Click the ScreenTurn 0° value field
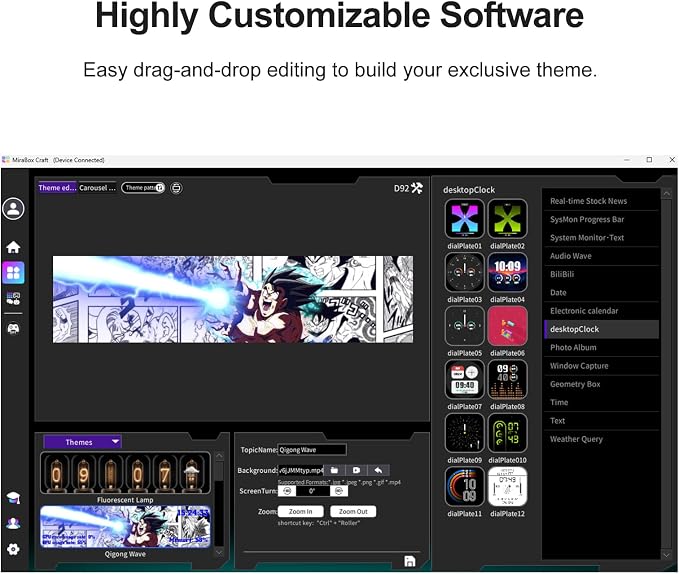The height and width of the screenshot is (574, 679). click(313, 491)
